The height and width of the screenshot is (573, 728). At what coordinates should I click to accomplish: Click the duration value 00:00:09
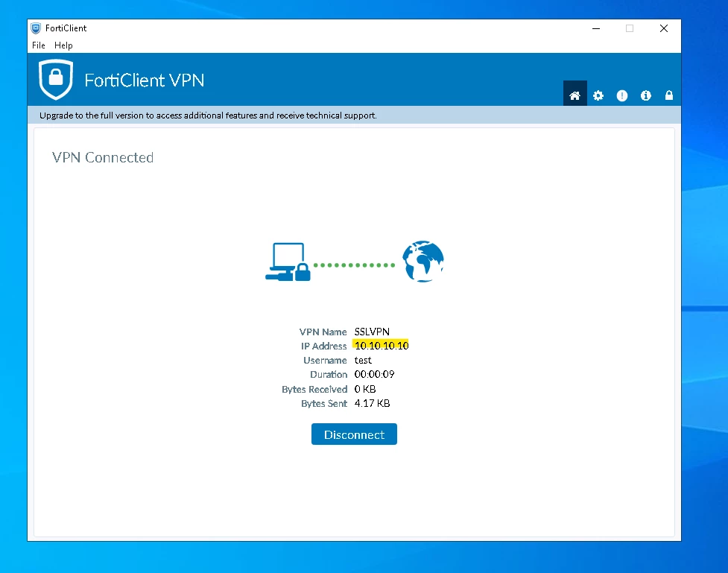tap(374, 374)
